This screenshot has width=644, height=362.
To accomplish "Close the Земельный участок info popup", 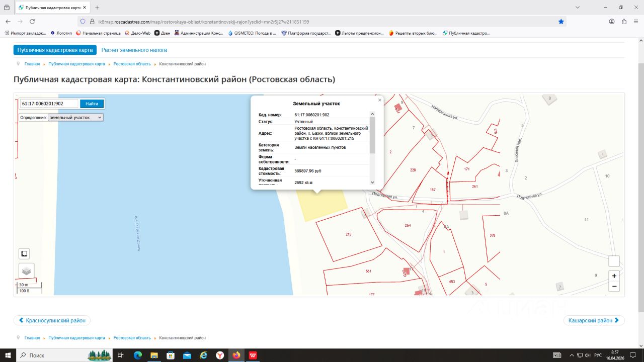I will pos(379,100).
